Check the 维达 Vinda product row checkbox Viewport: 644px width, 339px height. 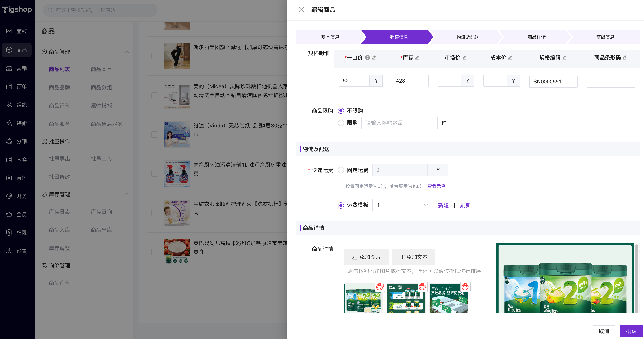click(154, 134)
